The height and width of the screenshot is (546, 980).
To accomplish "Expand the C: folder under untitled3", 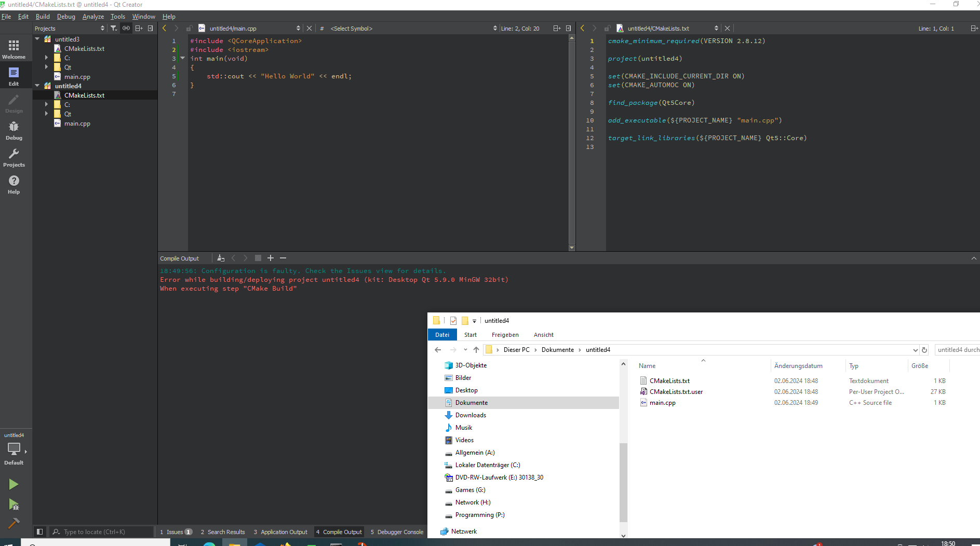I will click(x=47, y=58).
